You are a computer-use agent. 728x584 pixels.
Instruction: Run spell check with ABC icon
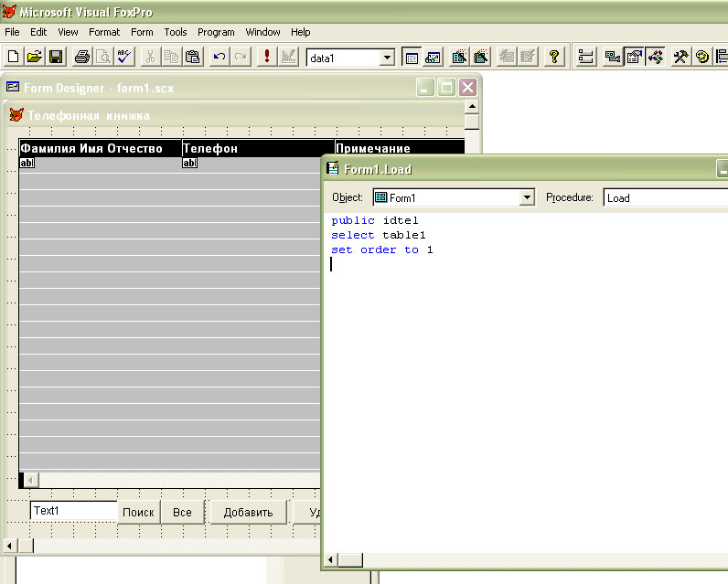tap(124, 58)
